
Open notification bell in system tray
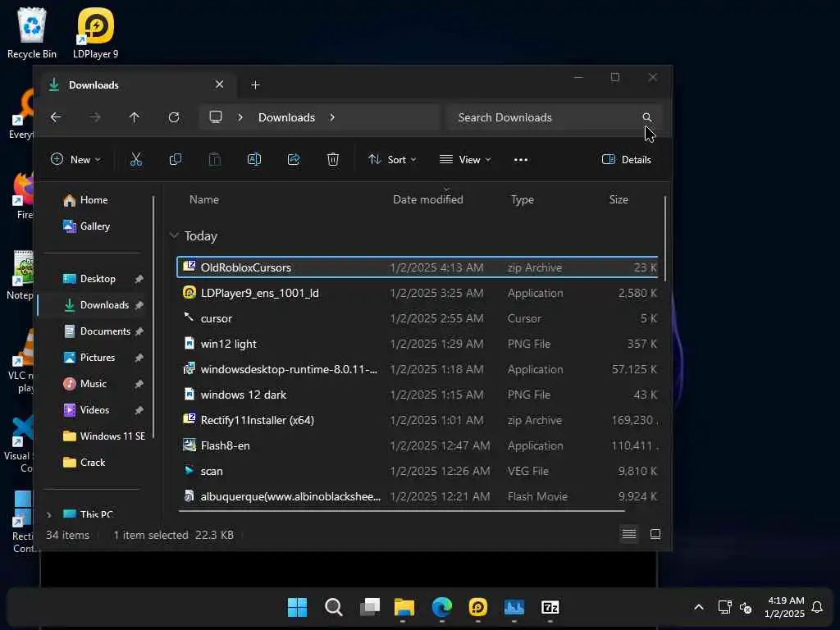coord(817,607)
